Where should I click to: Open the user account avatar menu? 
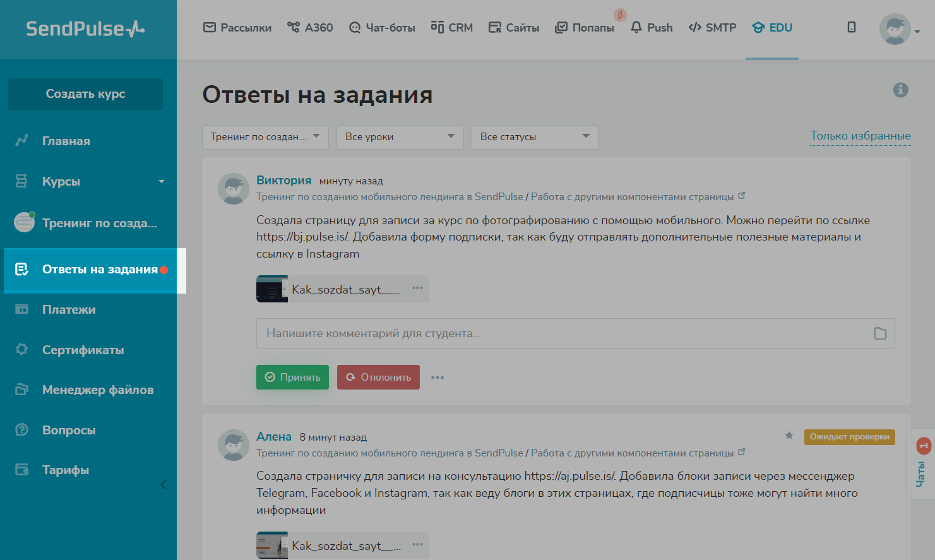click(x=895, y=29)
